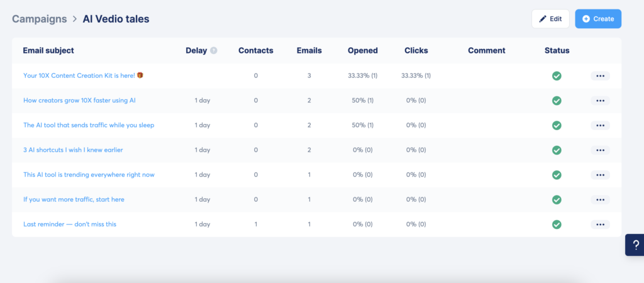This screenshot has width=644, height=283.
Task: Open three-dot menu for 'Your 10X Content Creation Kit'
Action: (x=600, y=76)
